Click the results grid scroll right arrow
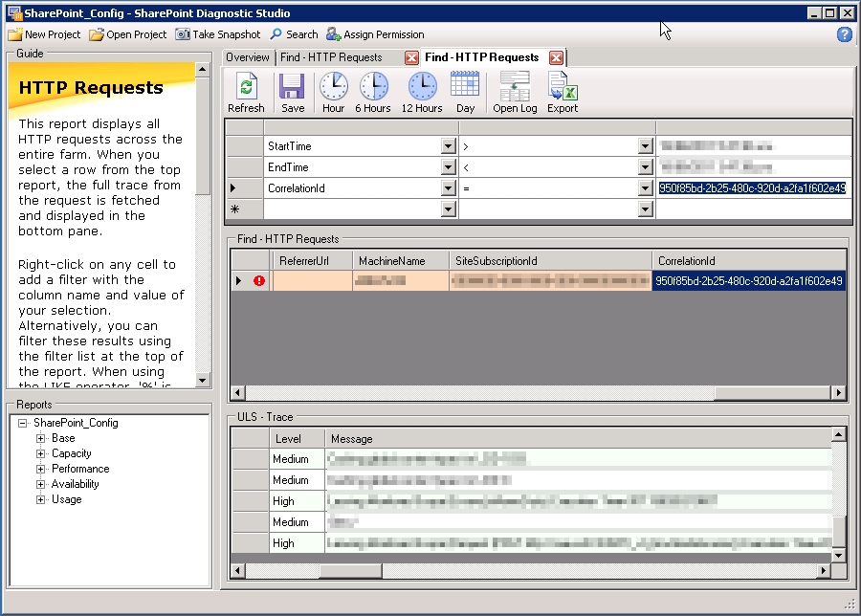Screen dimensions: 861x616 coord(838,392)
